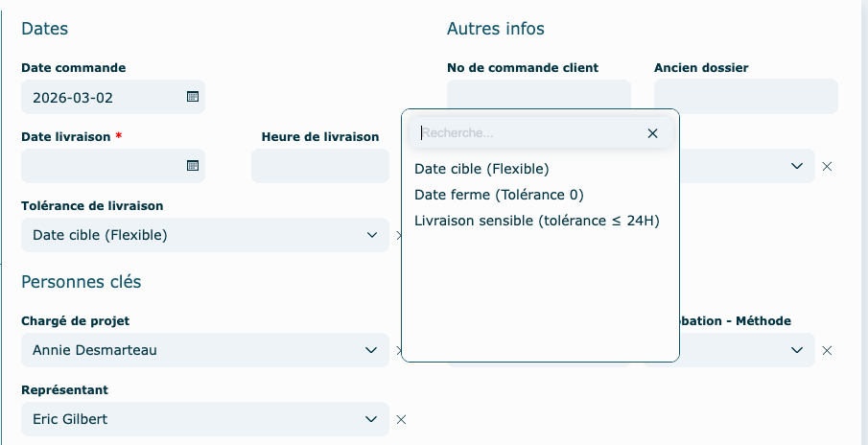Expand the Tolérance de livraison chevron

pos(372,235)
